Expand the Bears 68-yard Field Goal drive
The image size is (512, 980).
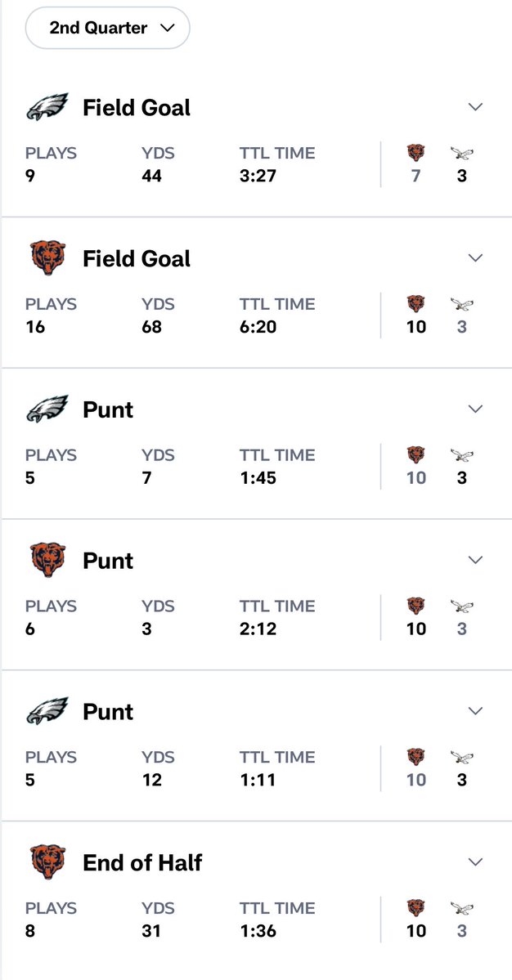tap(475, 258)
